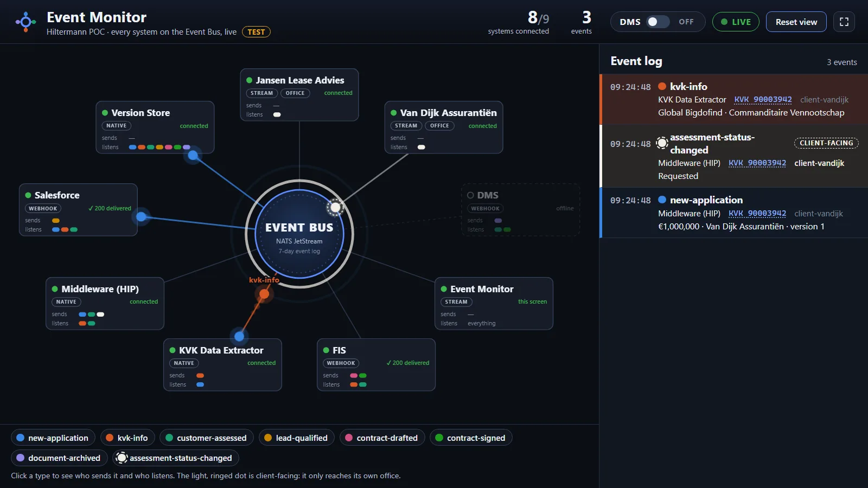Select the Van Dijk Assurantiën card title
The height and width of the screenshot is (488, 868).
449,113
